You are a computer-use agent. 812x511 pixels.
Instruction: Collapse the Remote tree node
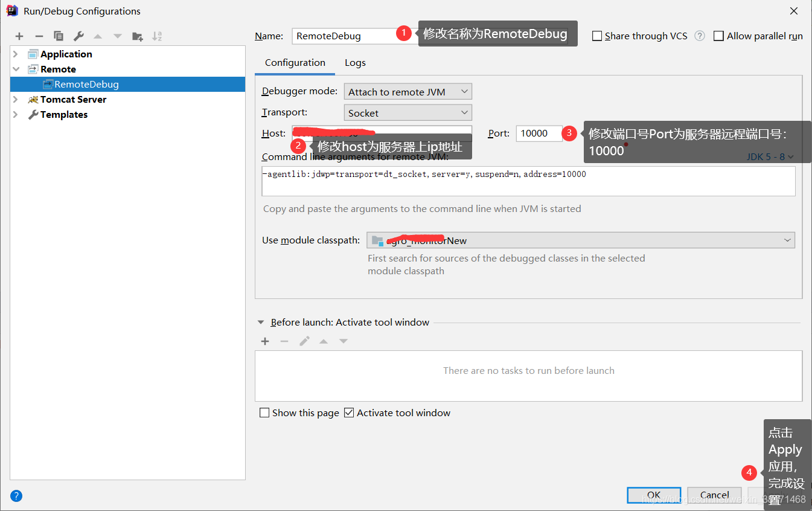(16, 69)
